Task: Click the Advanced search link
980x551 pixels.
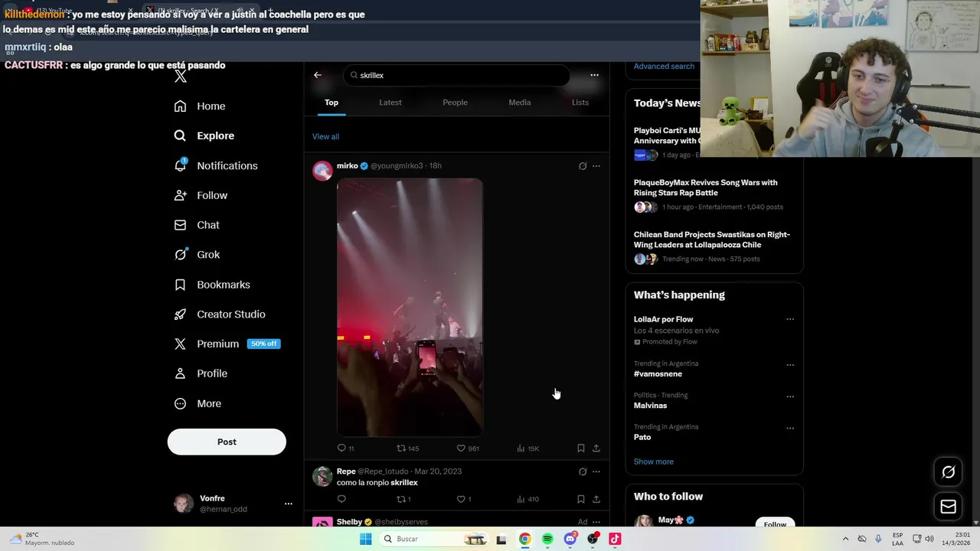Action: click(x=664, y=67)
